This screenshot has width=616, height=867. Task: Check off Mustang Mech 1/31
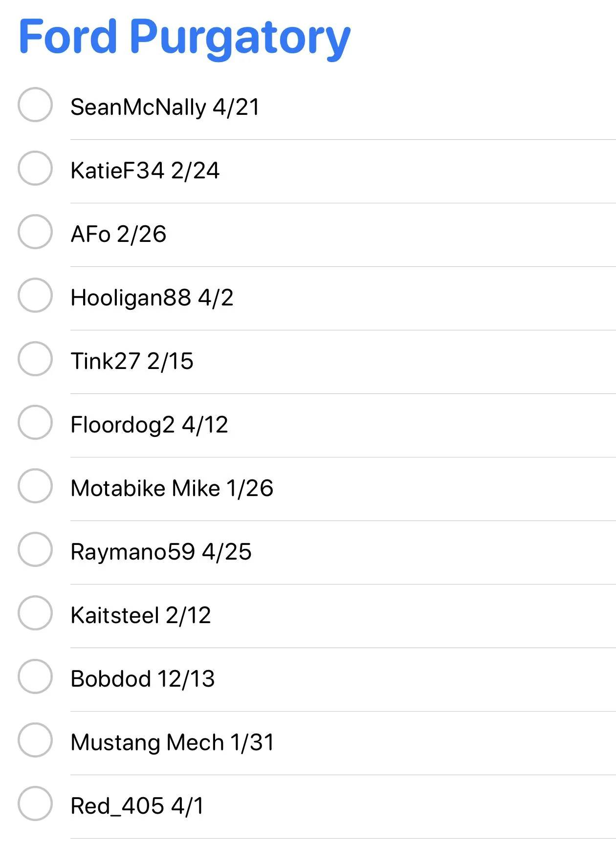point(35,740)
